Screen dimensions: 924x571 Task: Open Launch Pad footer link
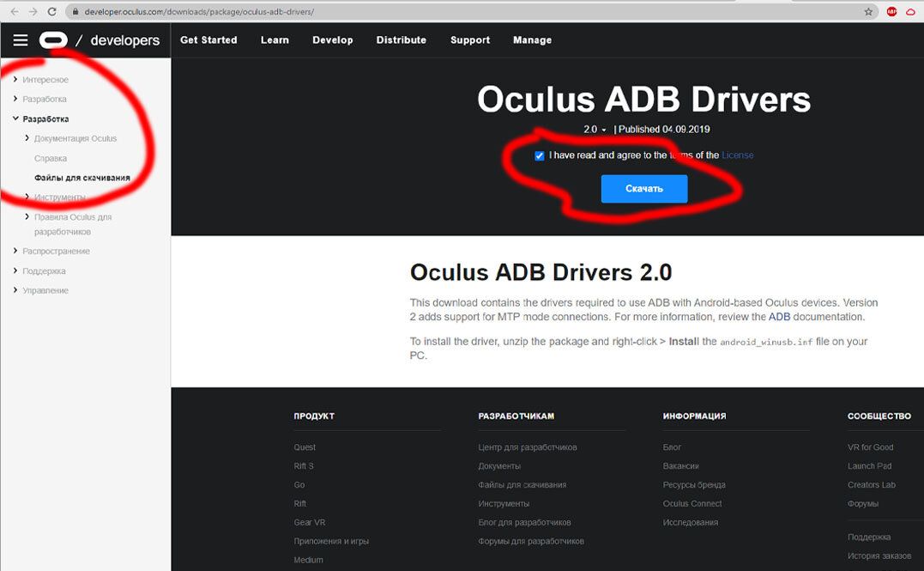point(870,466)
